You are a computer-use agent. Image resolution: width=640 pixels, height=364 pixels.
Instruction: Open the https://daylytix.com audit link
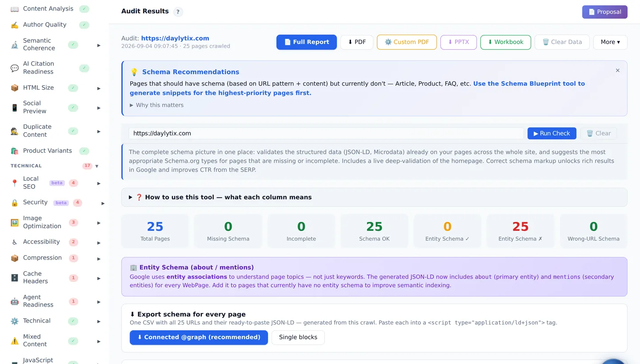tap(175, 39)
